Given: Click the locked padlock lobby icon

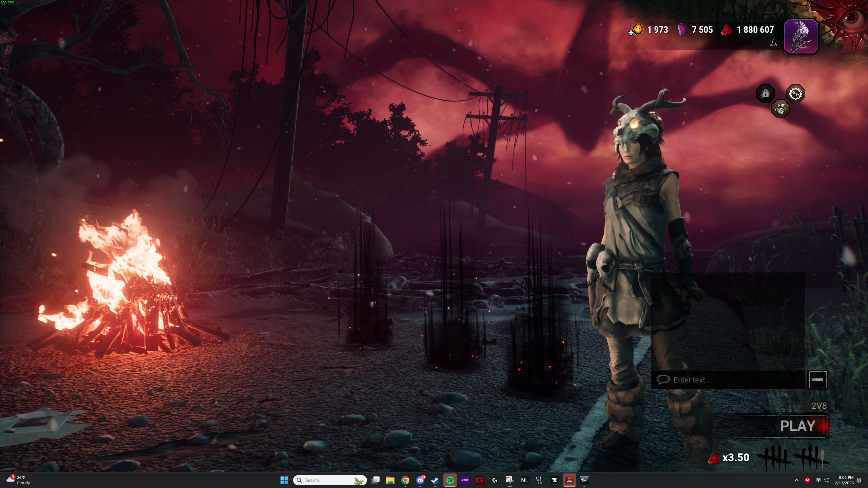Looking at the screenshot, I should (x=766, y=93).
